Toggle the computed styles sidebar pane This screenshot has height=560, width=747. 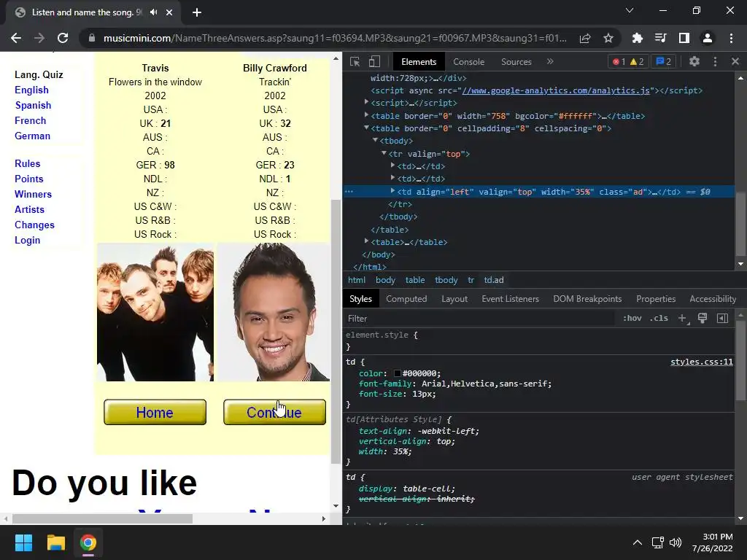point(722,318)
